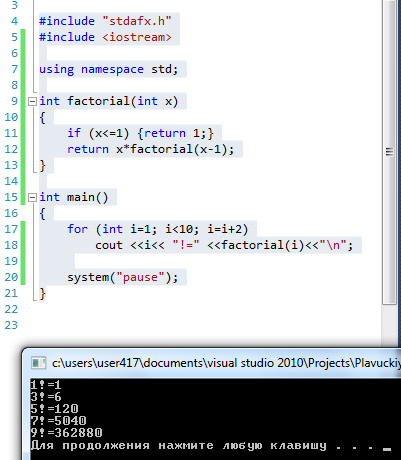
Task: Click the console window icon in title bar
Action: [38, 363]
